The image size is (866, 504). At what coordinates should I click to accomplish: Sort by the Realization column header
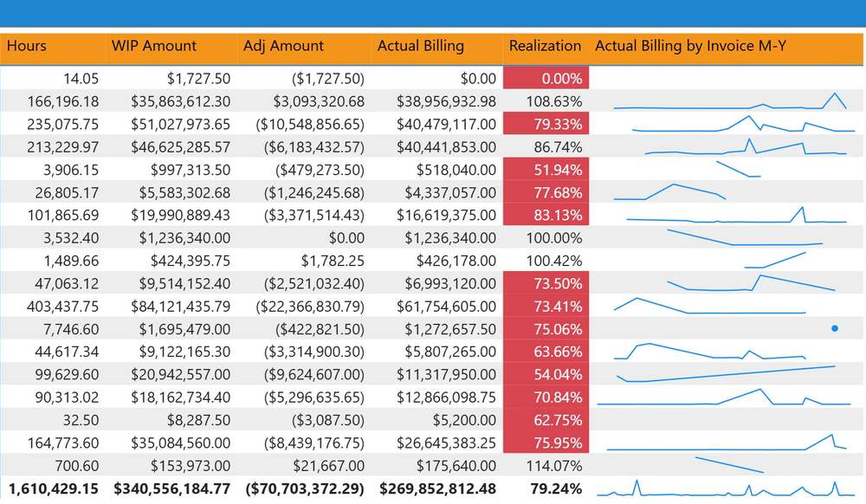[x=545, y=46]
